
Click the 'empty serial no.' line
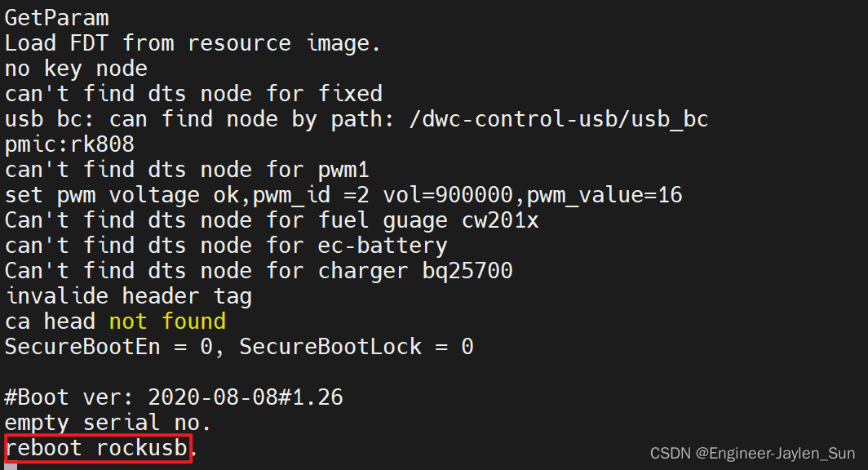tap(108, 423)
